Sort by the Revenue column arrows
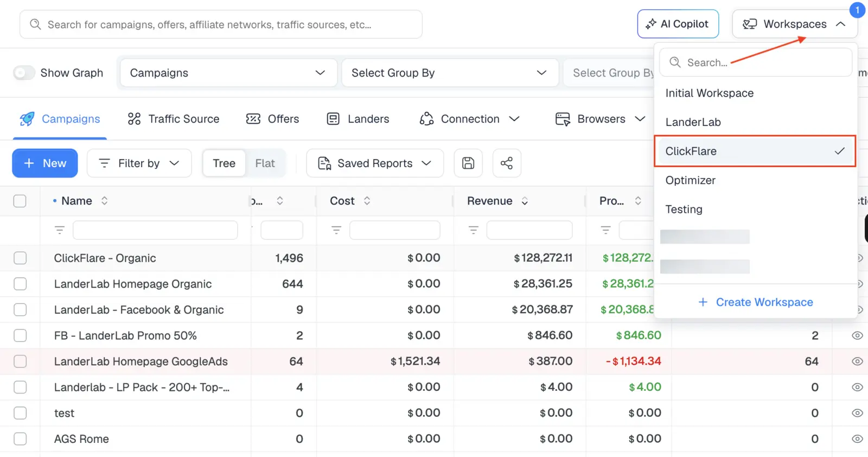 [x=525, y=201]
